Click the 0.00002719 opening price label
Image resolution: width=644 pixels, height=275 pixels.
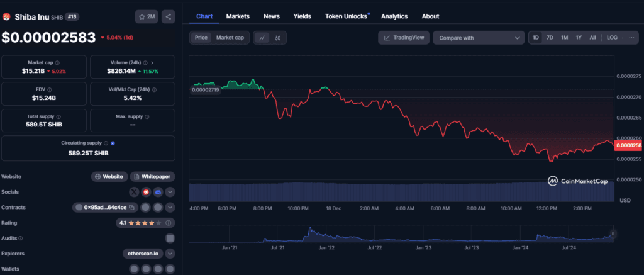click(206, 89)
